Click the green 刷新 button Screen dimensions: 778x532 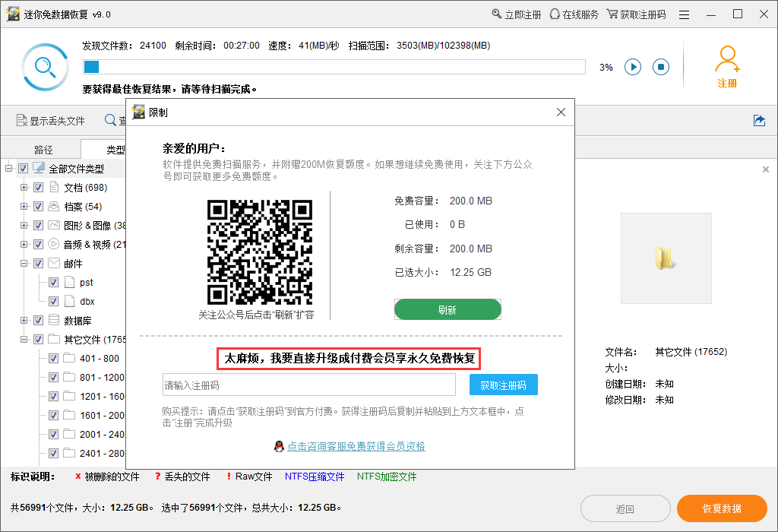[x=448, y=309]
